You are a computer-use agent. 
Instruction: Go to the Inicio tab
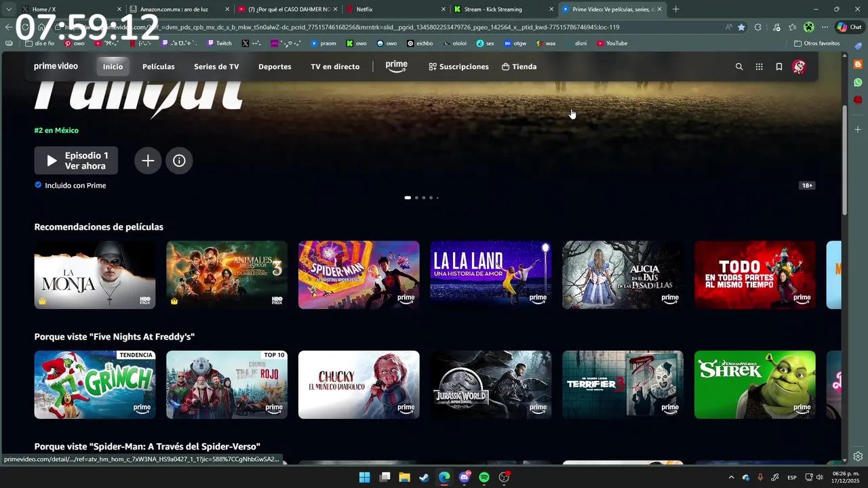(113, 66)
